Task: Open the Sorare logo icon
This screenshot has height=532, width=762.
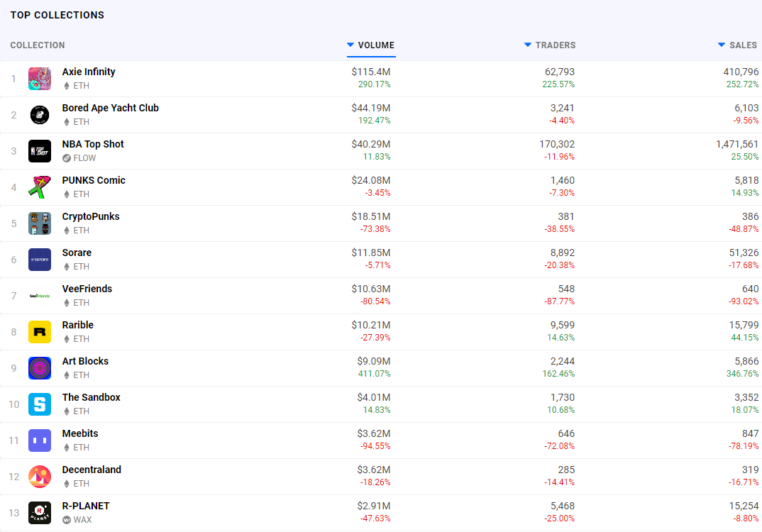Action: [x=40, y=260]
